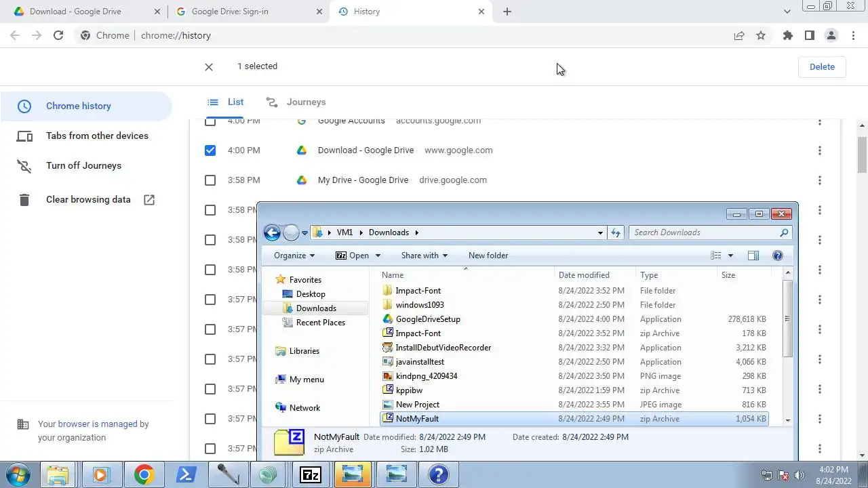This screenshot has height=488, width=868.
Task: Open 7-Zip from the taskbar
Action: [311, 474]
